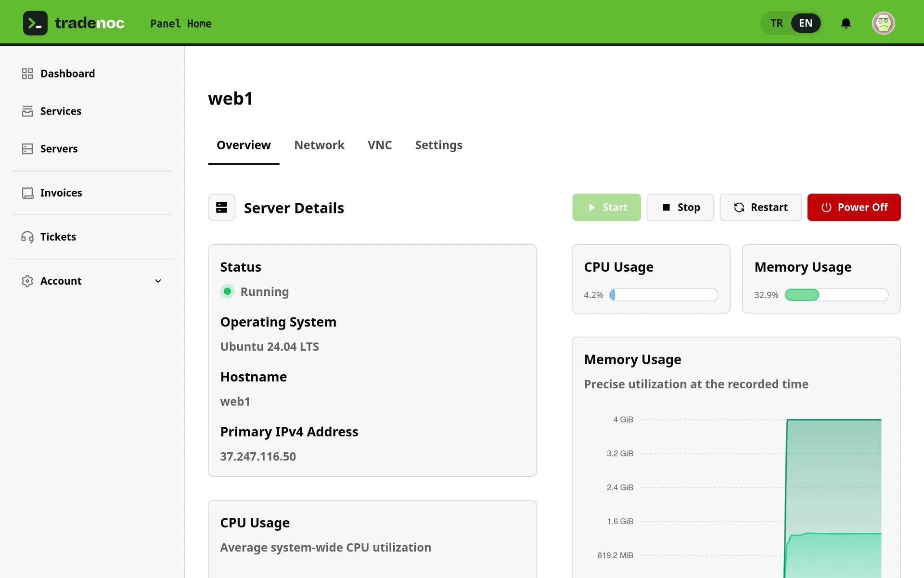Click the 4.2% CPU value

click(x=593, y=295)
